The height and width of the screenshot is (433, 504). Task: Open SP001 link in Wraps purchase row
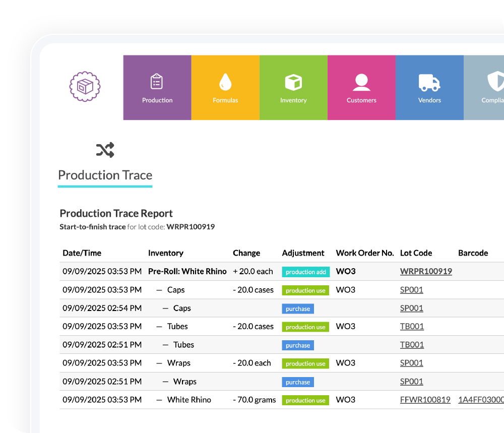click(x=411, y=382)
